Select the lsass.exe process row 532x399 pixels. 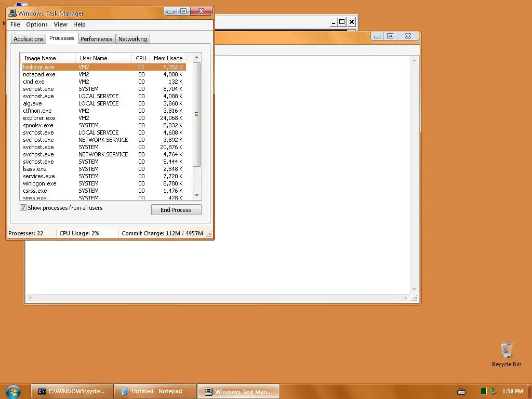[104, 169]
